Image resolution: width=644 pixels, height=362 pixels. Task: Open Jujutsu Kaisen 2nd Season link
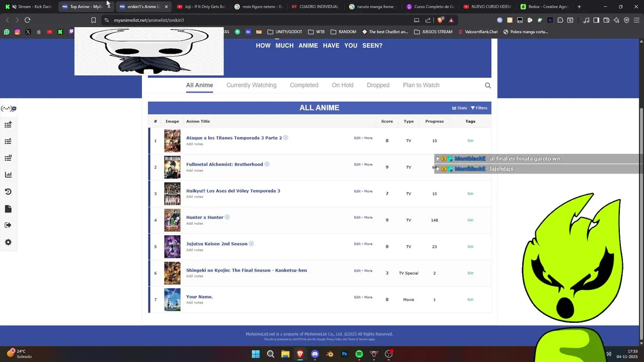[217, 244]
